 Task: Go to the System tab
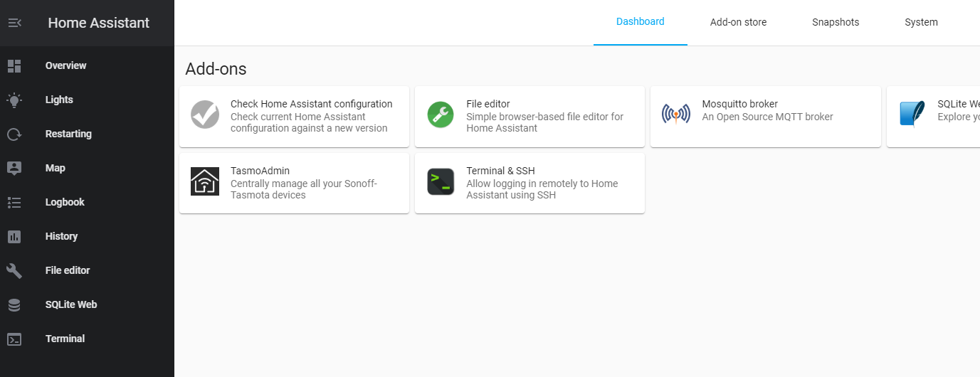point(921,22)
